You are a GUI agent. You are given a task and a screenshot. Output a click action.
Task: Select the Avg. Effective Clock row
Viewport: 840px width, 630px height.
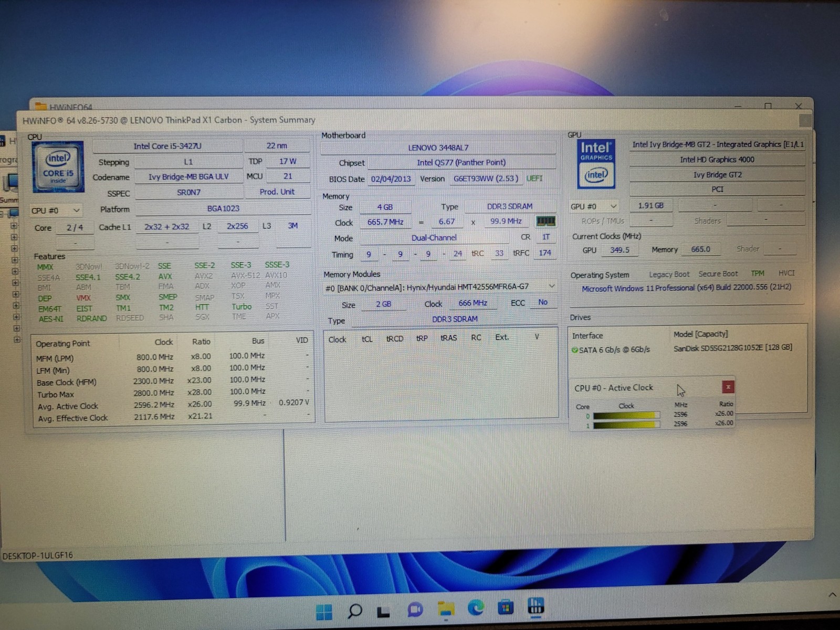(173, 417)
